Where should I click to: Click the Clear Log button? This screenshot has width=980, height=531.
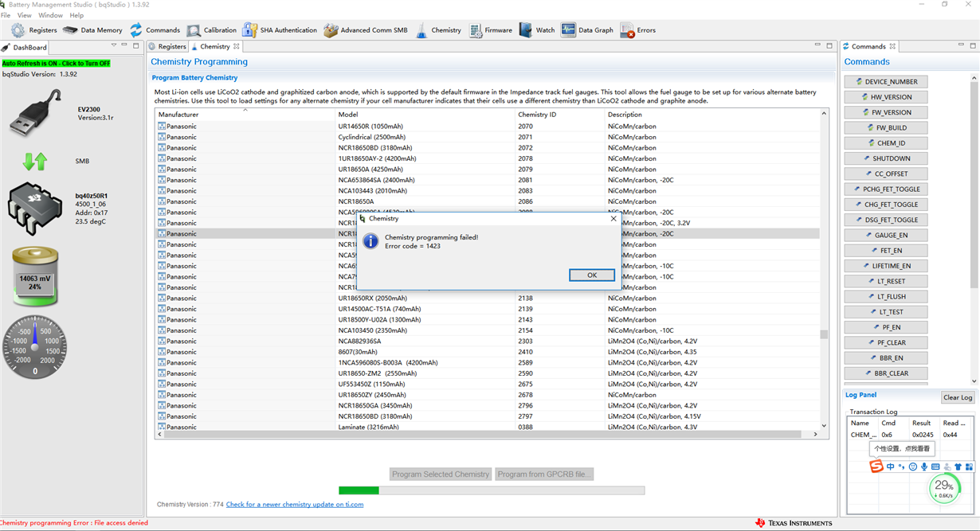tap(958, 397)
